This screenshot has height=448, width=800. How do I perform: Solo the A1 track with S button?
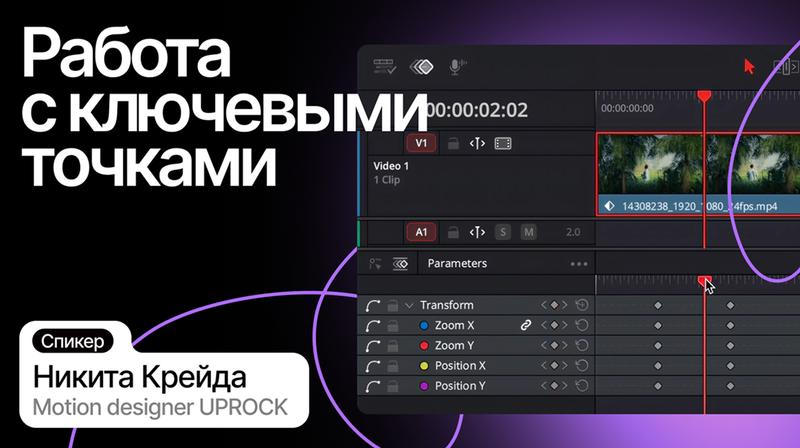point(503,233)
